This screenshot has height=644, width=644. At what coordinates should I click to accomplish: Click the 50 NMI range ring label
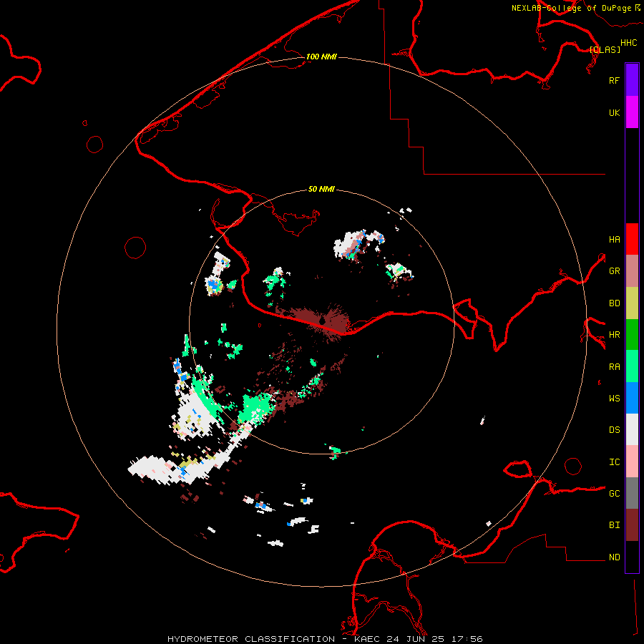(x=321, y=189)
